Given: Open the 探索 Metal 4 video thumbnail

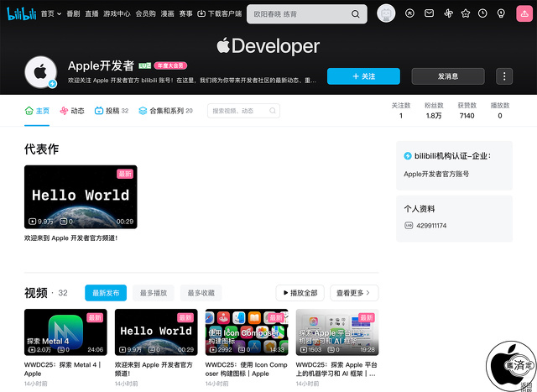Looking at the screenshot, I should [65, 332].
